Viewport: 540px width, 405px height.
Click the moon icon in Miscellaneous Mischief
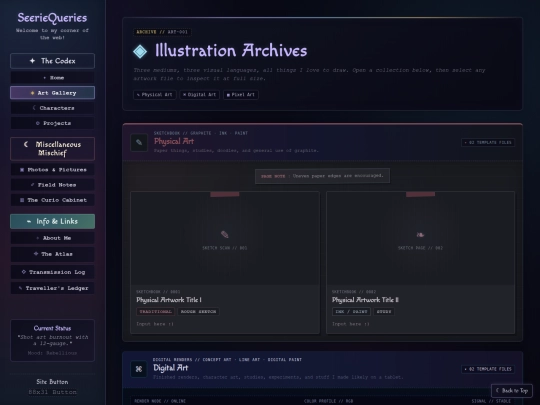coord(26,144)
